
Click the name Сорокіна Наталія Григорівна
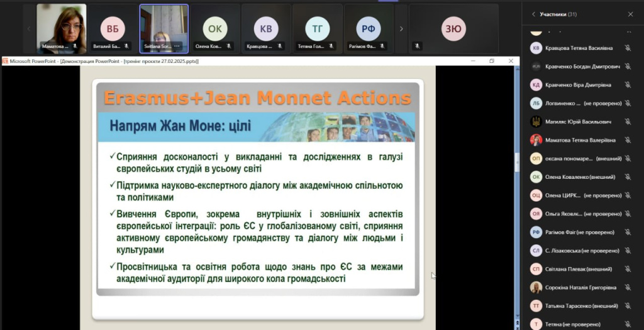pos(581,288)
